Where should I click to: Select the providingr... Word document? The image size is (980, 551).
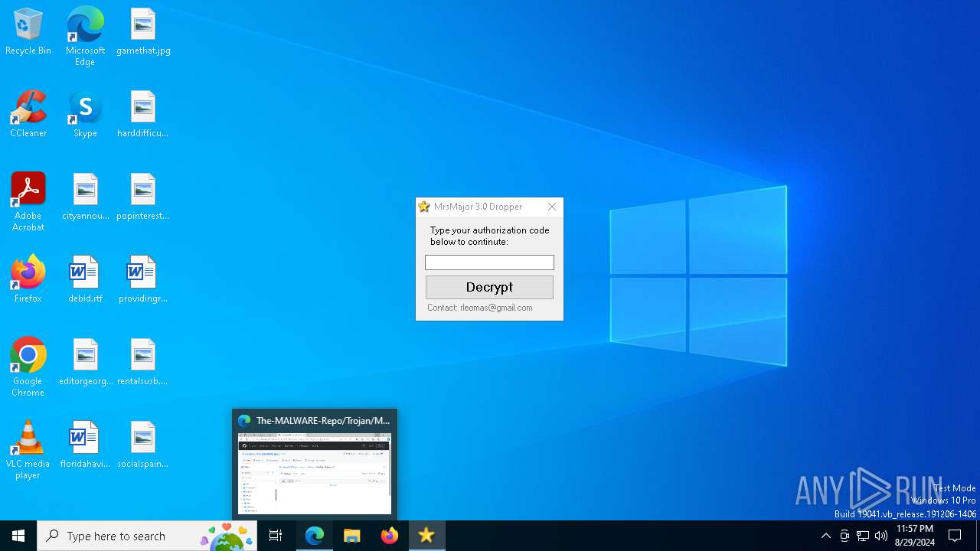[x=143, y=280]
